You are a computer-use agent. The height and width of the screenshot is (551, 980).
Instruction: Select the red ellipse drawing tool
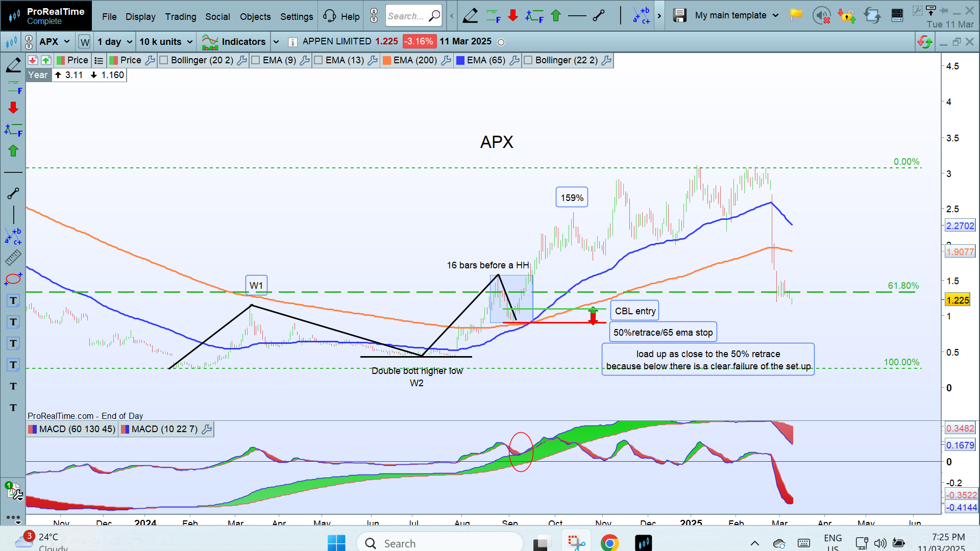(13, 279)
